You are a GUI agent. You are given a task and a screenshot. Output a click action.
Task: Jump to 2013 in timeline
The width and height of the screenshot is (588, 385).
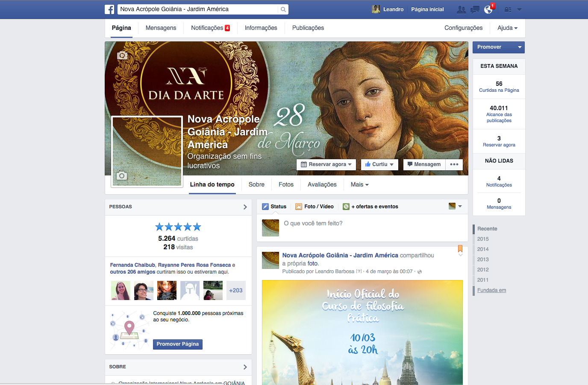pos(483,260)
